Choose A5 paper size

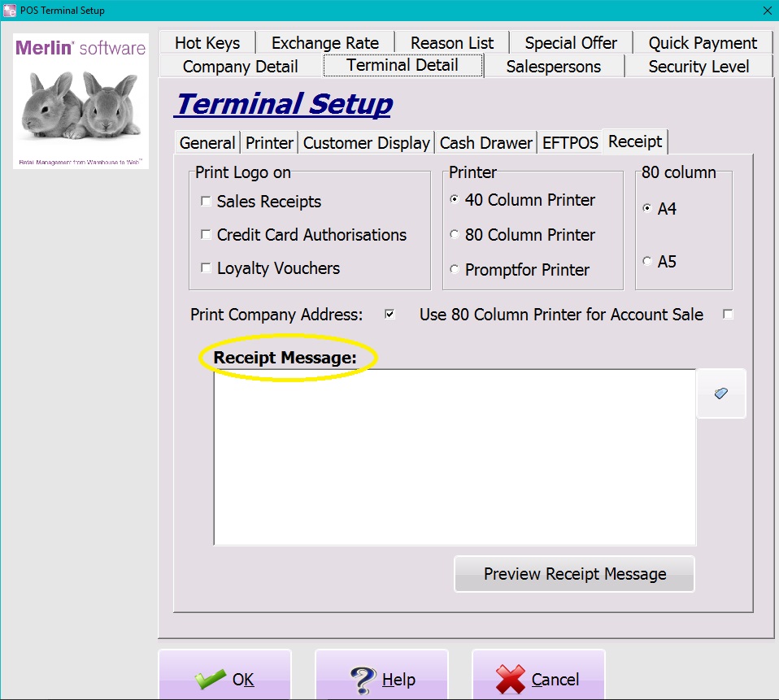pos(646,262)
